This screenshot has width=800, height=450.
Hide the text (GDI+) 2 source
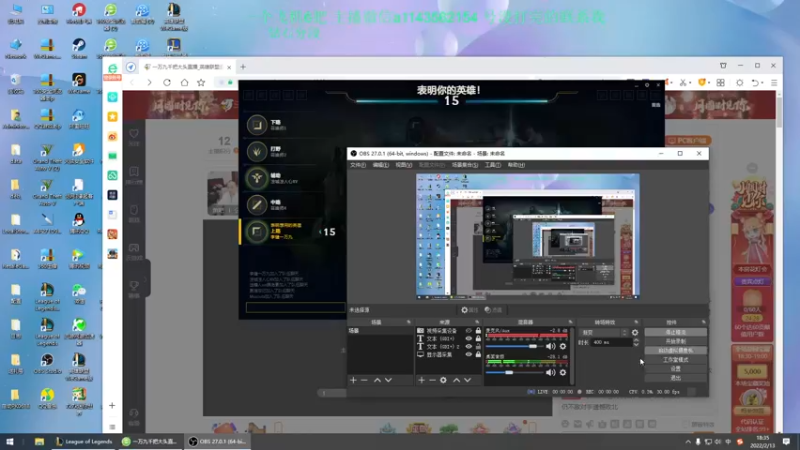coord(468,346)
